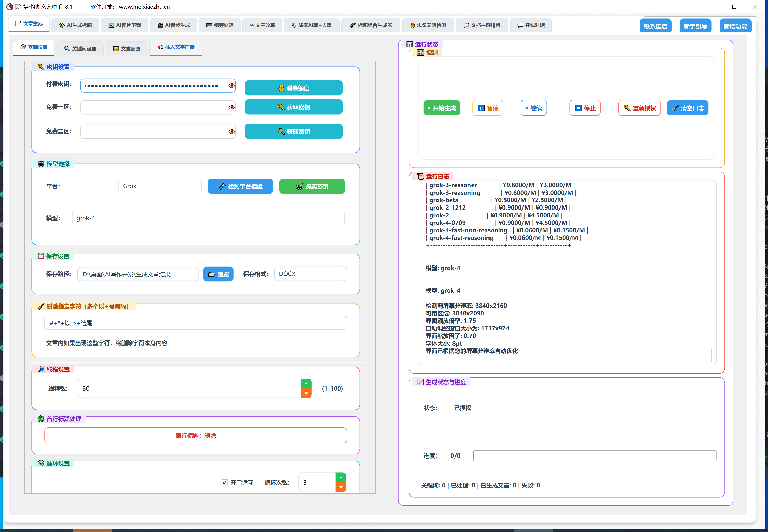Click 检测平台模型 to detect models
This screenshot has width=768, height=532.
point(240,186)
